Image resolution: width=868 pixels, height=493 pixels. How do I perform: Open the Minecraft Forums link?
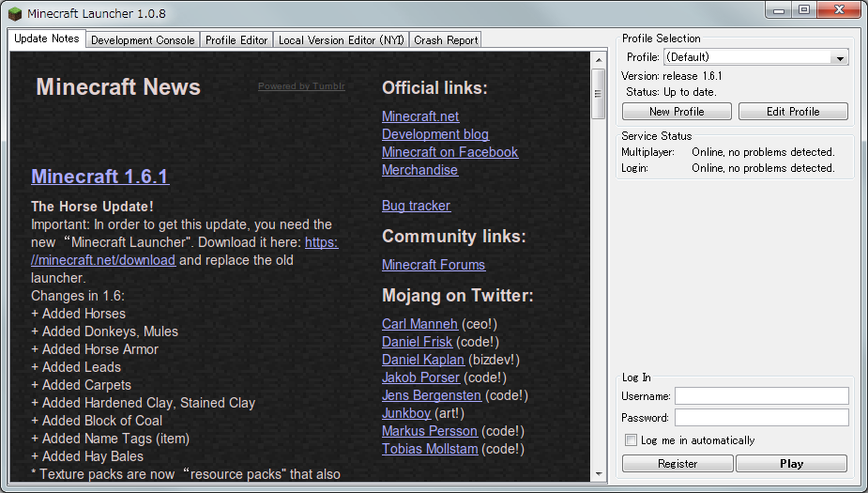tap(434, 265)
